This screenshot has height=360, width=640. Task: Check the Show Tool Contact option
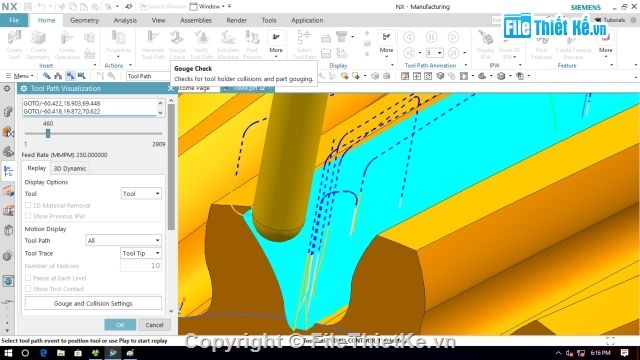[x=28, y=289]
